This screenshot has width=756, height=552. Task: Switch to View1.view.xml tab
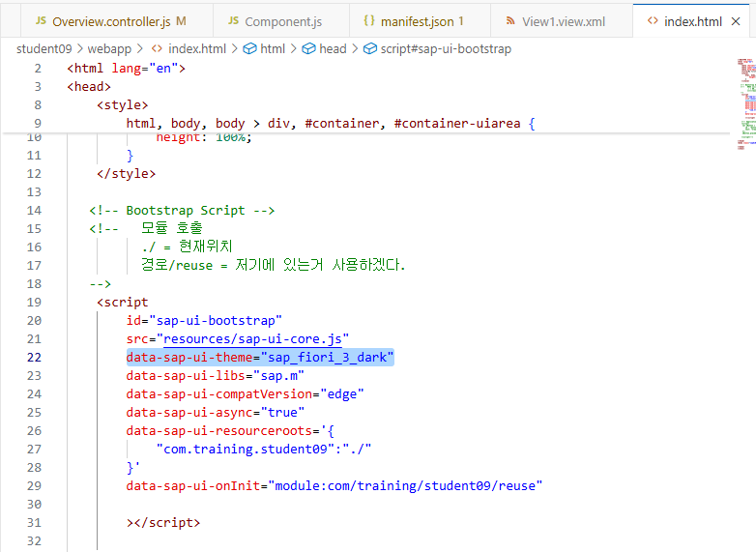[x=562, y=21]
